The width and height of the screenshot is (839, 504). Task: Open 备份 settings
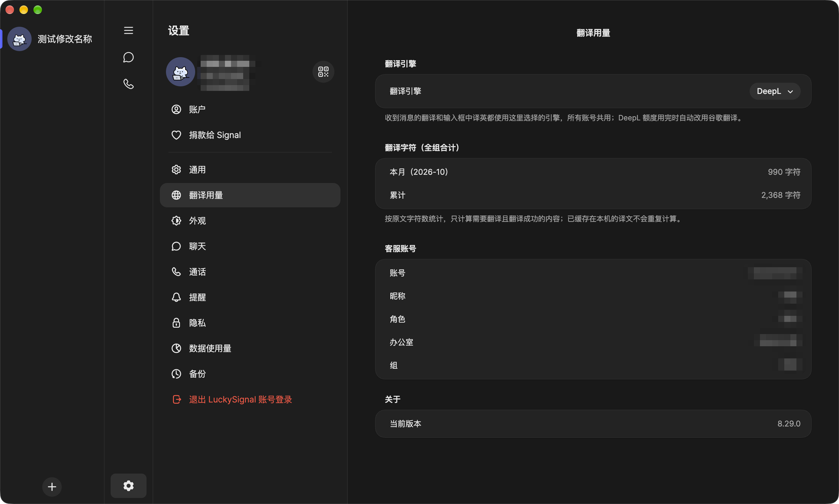pyautogui.click(x=250, y=374)
